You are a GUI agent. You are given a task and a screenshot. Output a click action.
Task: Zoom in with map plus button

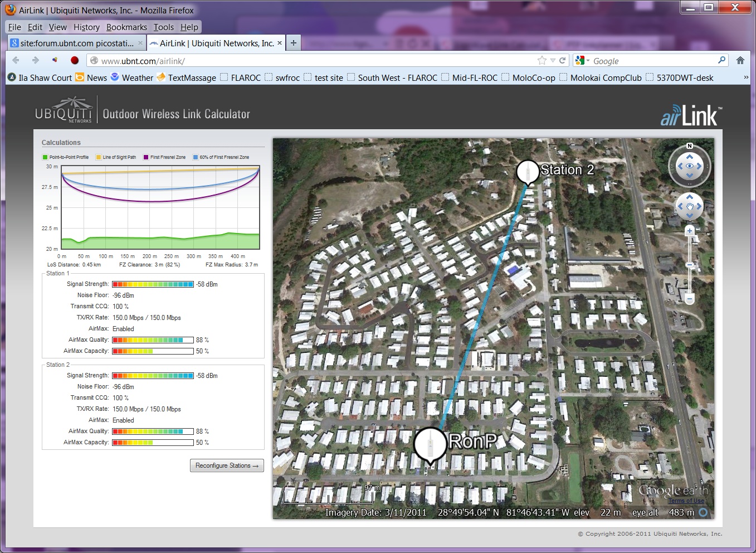(x=690, y=230)
